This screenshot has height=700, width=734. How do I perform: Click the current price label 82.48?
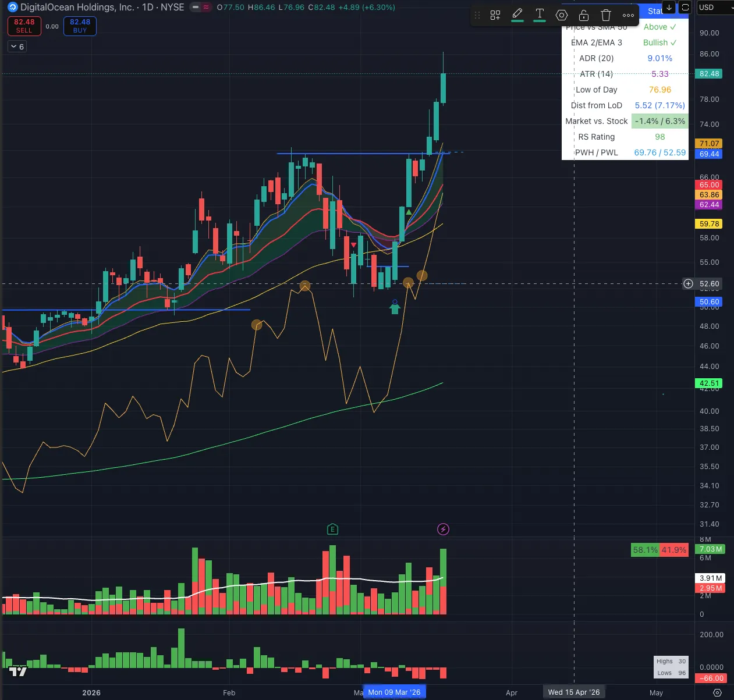click(710, 74)
